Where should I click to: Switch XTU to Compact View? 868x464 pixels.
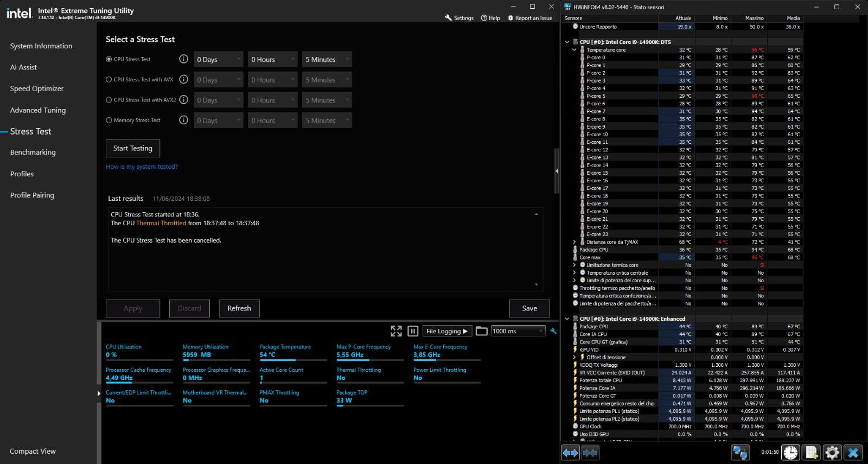pos(33,452)
